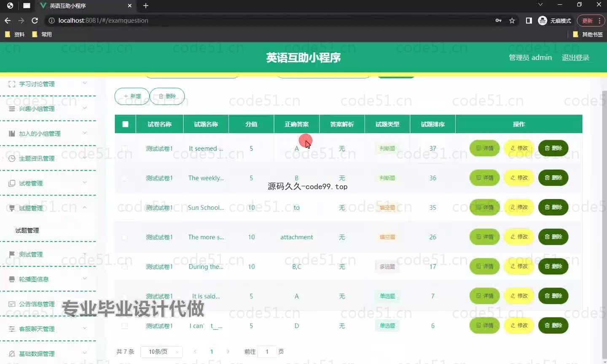Toggle select-all checkbox in table header
Screen dimensions: 607x364
click(125, 124)
